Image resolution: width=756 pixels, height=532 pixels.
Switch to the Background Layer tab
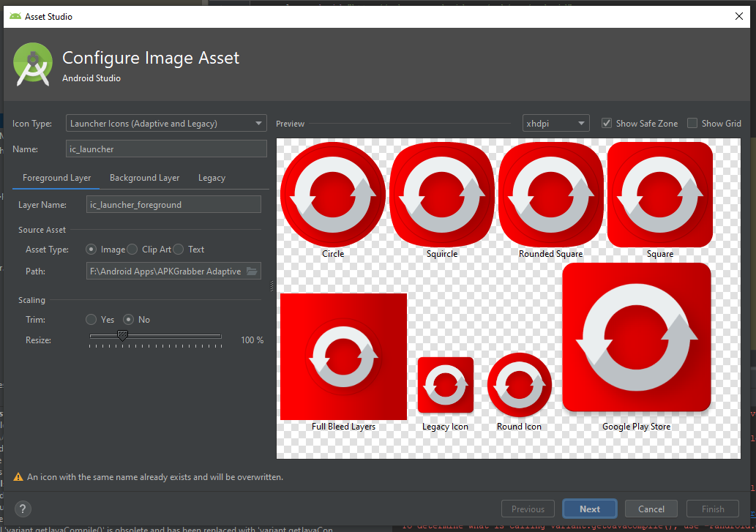[x=144, y=177]
